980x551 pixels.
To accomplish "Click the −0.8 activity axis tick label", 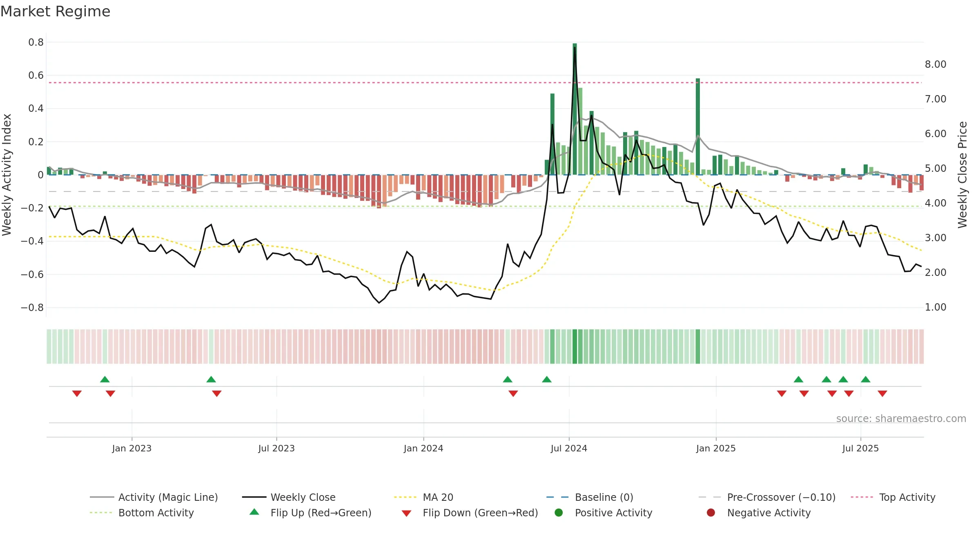I will coord(32,307).
